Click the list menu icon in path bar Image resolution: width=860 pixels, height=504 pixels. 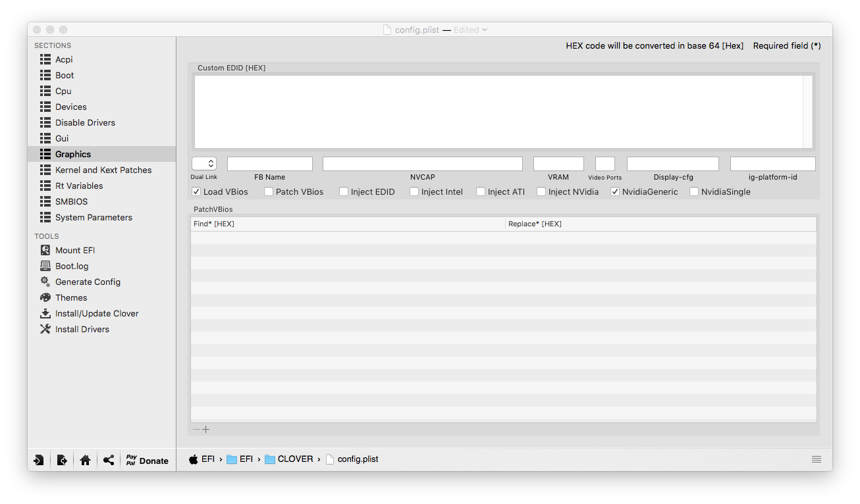pos(817,459)
